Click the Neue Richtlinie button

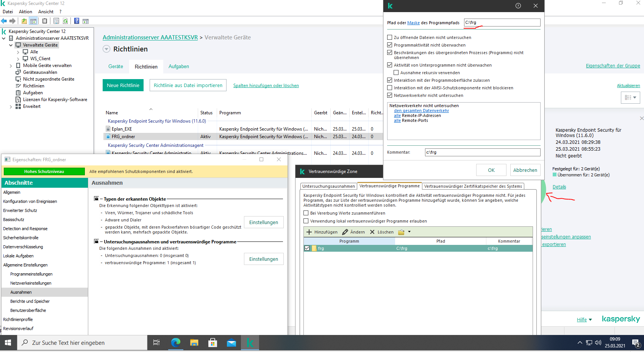click(123, 85)
